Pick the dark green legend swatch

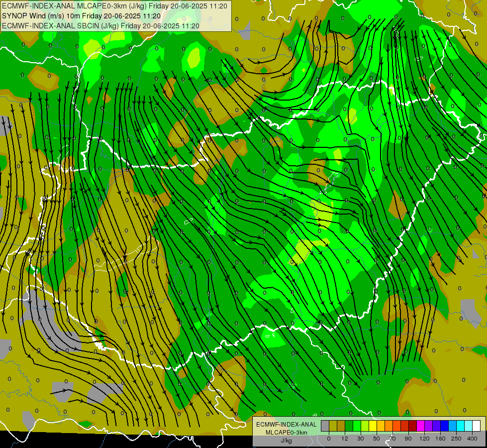[x=349, y=426]
